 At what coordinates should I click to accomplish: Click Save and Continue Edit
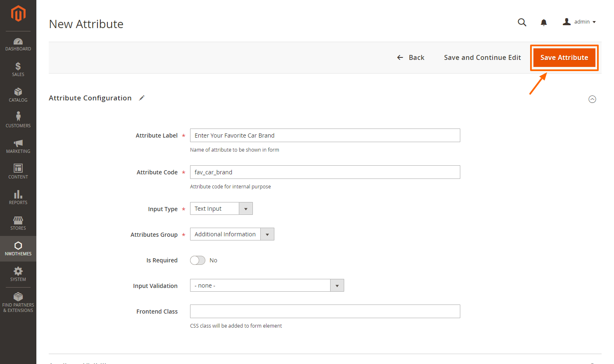(482, 57)
